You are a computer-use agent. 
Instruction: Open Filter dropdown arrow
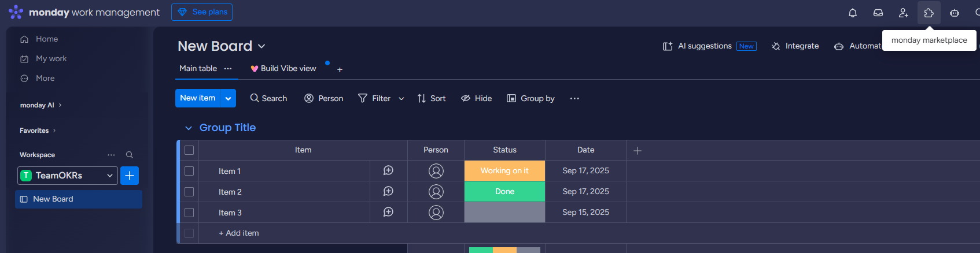pos(401,99)
